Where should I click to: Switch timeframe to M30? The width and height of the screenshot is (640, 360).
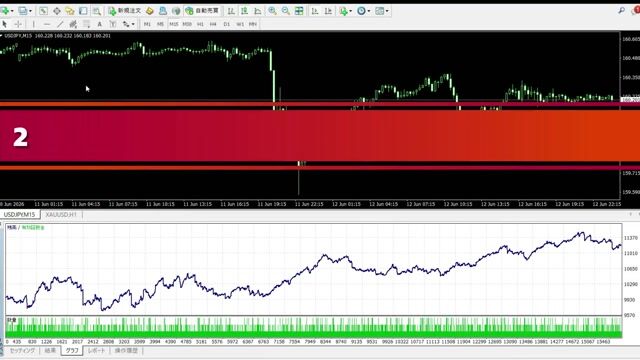(187, 24)
